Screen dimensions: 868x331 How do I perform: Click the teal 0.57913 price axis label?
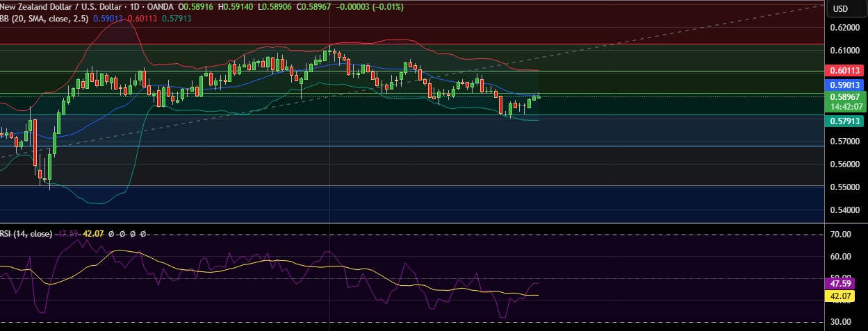coord(845,121)
